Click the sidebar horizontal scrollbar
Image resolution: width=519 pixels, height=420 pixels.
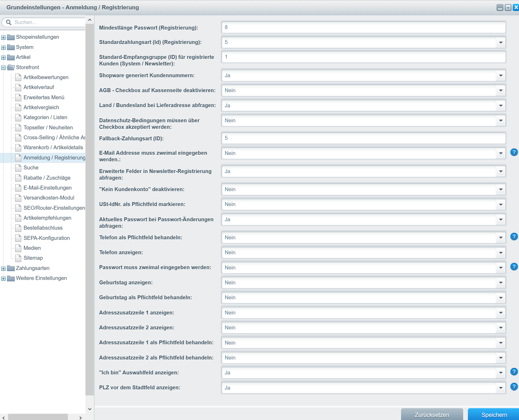(x=38, y=417)
